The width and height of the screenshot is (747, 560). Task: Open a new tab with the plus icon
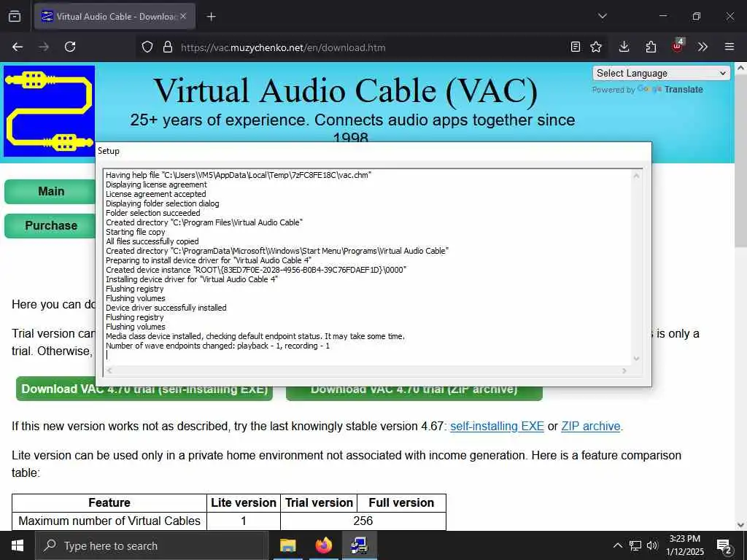pyautogui.click(x=211, y=17)
